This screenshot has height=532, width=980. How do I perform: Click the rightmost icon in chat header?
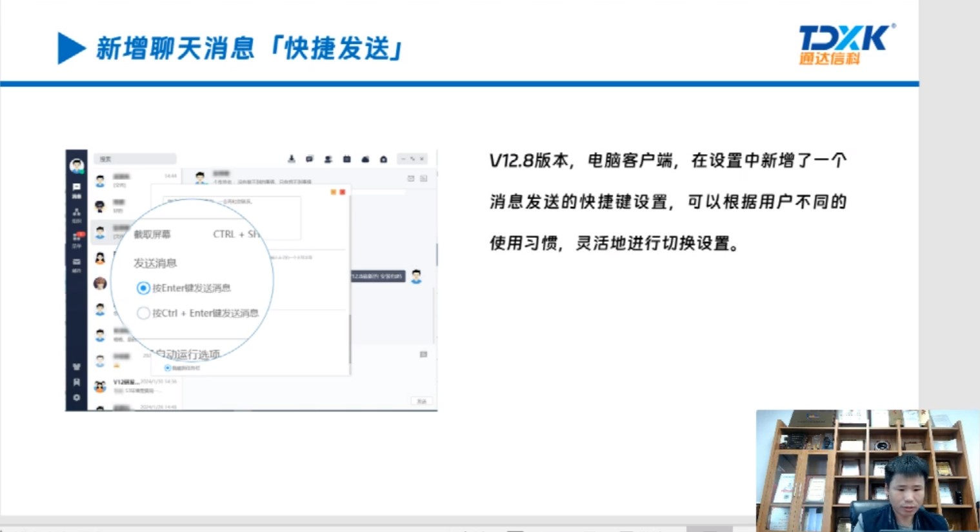point(424,179)
